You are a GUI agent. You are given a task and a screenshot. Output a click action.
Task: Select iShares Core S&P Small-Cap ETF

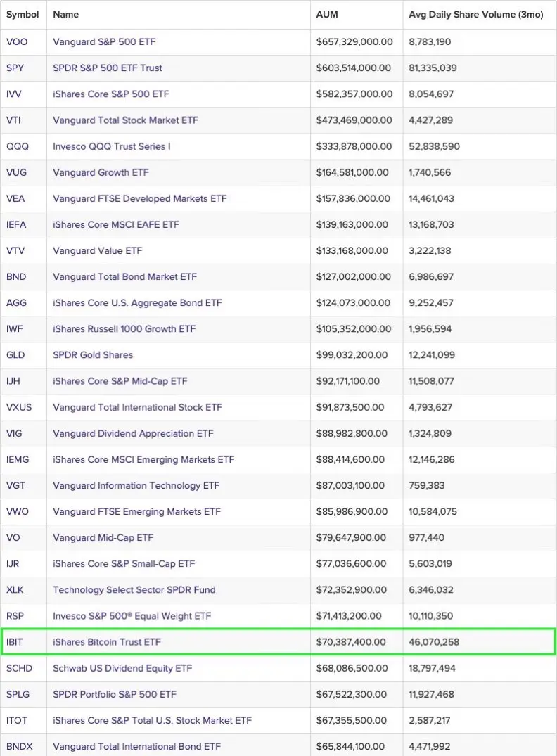pos(124,563)
